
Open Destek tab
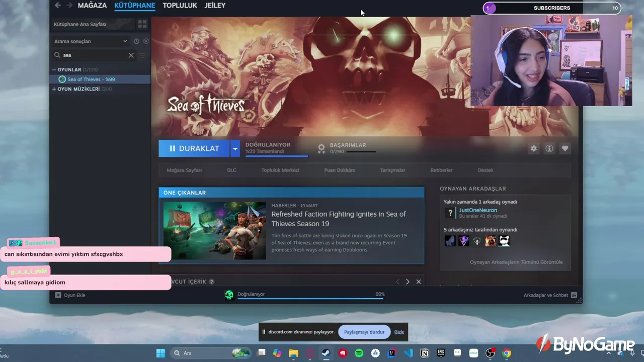point(486,170)
